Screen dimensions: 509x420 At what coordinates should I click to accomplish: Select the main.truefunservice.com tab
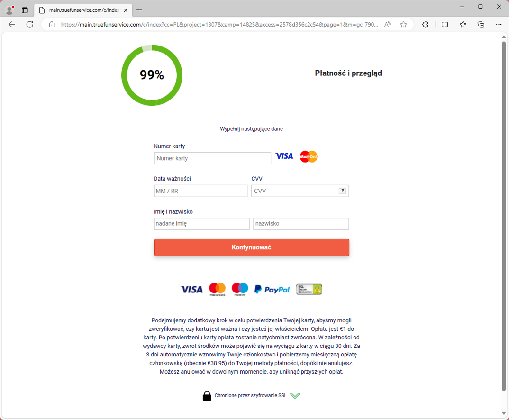click(x=81, y=10)
